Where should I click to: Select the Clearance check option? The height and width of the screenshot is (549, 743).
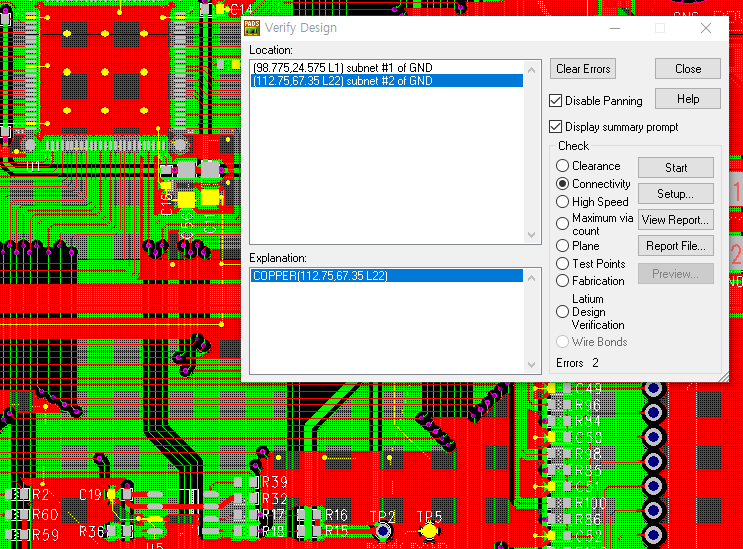(563, 166)
